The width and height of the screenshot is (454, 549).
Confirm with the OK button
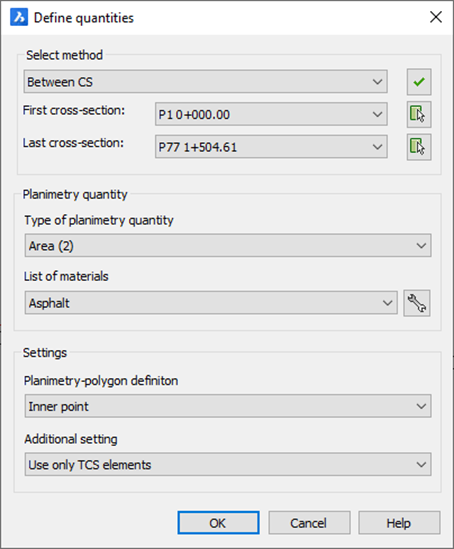(x=218, y=523)
